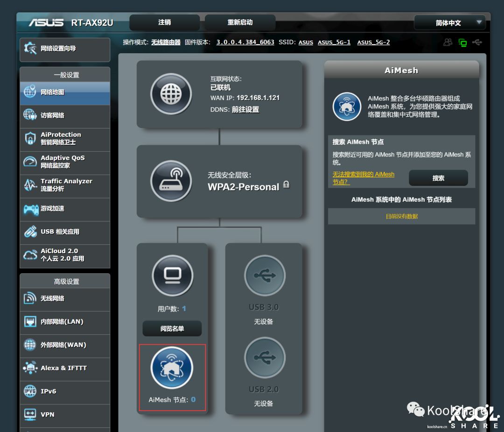Click the ASUS_5G-1 SSID link

click(334, 42)
